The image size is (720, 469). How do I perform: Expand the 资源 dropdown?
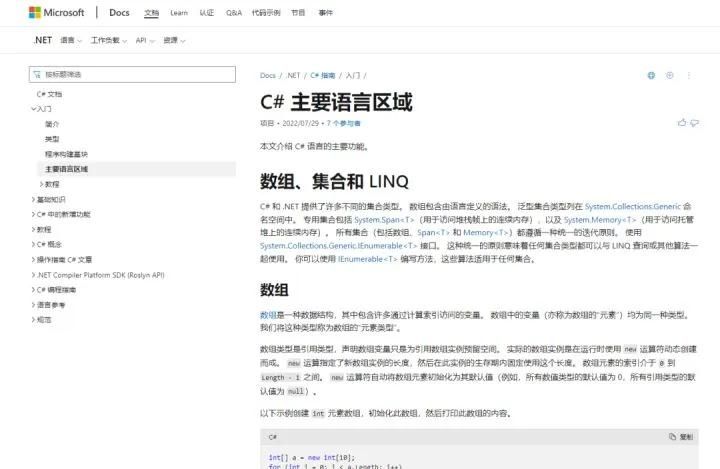coord(174,40)
